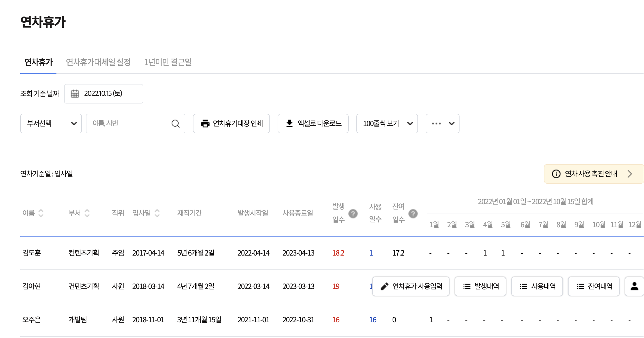Image resolution: width=644 pixels, height=338 pixels.
Task: Sort by 입사일 column arrows
Action: [x=157, y=213]
